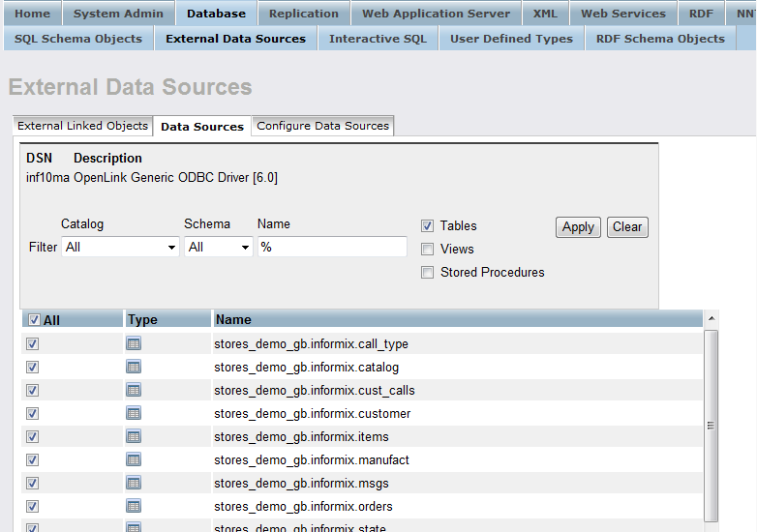The image size is (757, 532).
Task: Switch to the Replication tab
Action: (x=304, y=13)
